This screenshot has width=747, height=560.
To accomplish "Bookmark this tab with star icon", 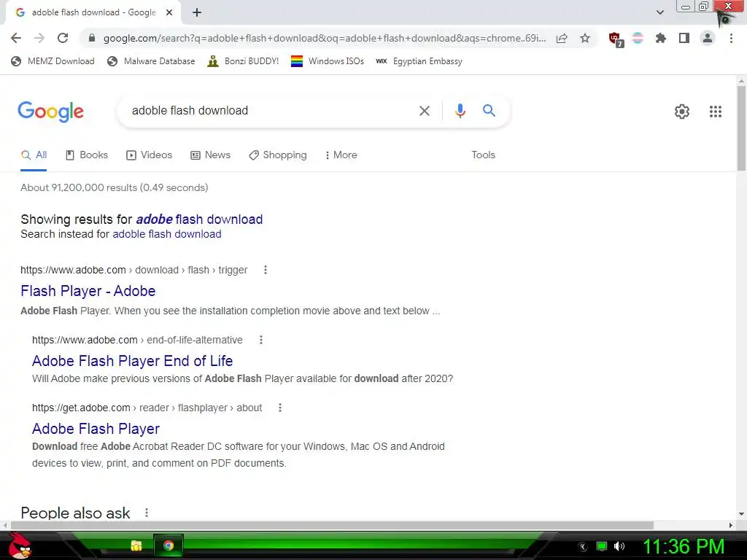I will click(585, 38).
